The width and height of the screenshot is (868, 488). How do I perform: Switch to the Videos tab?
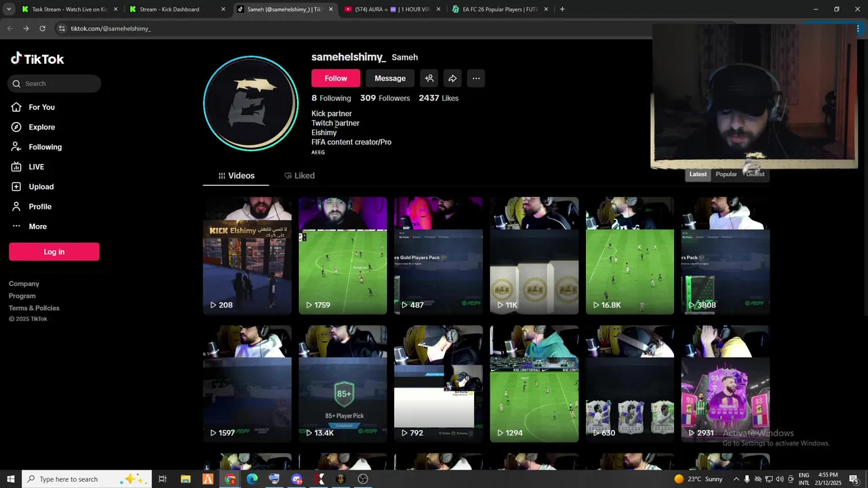[236, 176]
